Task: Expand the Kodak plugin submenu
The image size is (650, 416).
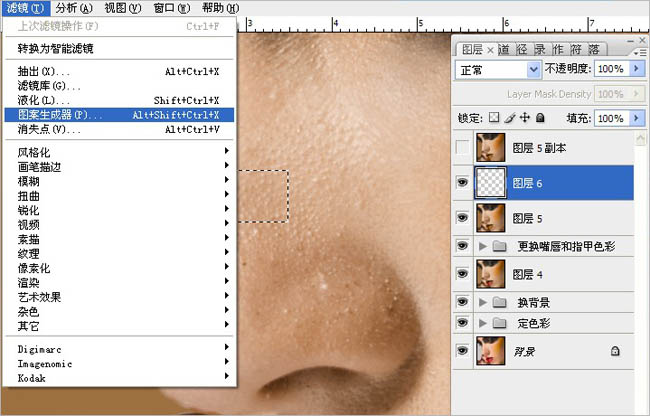Action: [119, 378]
